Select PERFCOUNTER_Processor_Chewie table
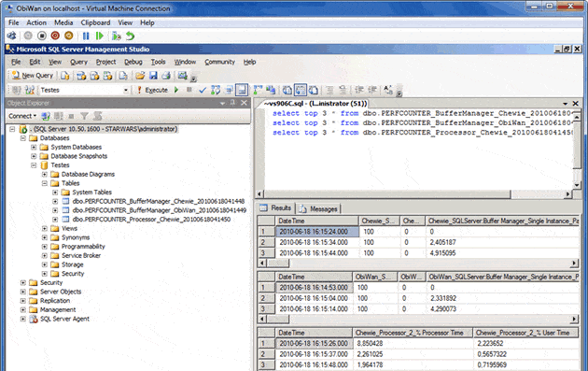Viewport: 588px width, 371px height. 151,220
